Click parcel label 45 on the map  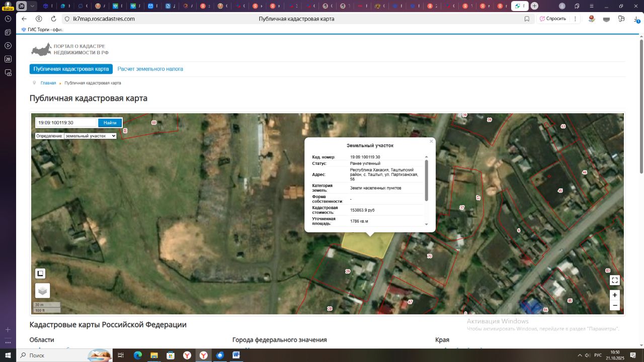click(x=560, y=191)
